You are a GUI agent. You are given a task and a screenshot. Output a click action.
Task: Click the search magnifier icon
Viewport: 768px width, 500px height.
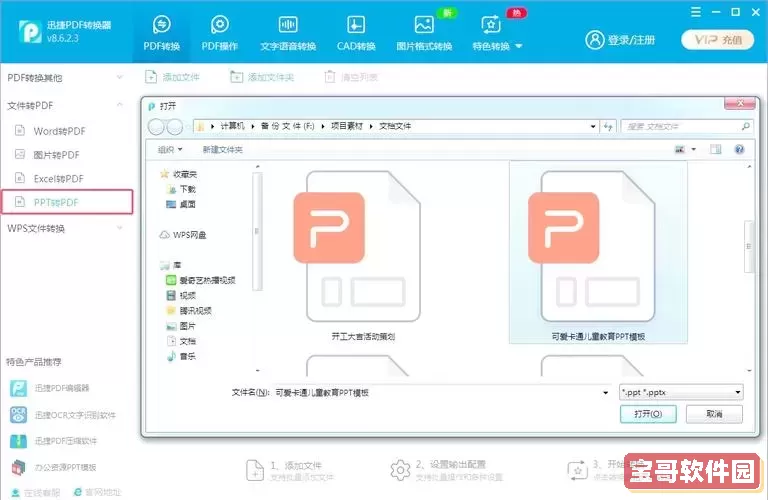[x=745, y=126]
